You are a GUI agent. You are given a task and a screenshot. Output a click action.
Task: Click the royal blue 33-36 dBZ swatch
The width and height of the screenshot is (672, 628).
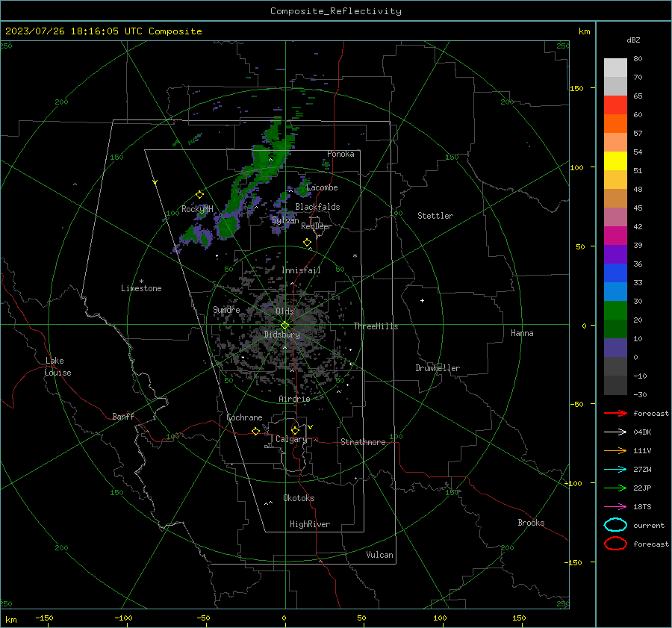[615, 273]
